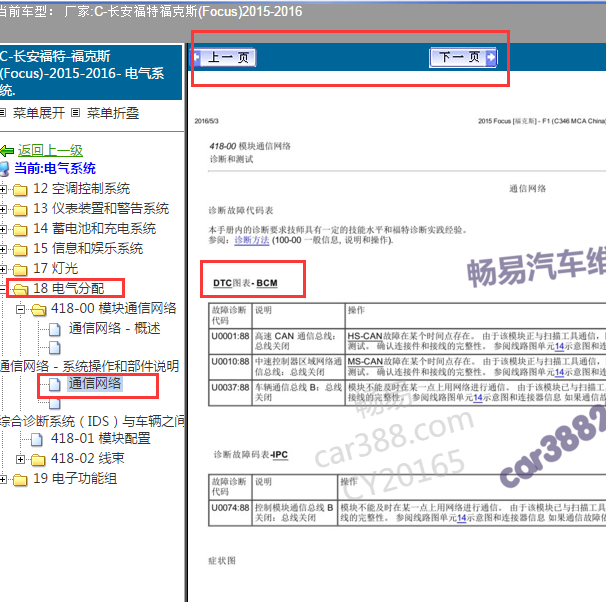Expand the 17 灯光 tree node
This screenshot has height=602, width=606.
[5, 269]
